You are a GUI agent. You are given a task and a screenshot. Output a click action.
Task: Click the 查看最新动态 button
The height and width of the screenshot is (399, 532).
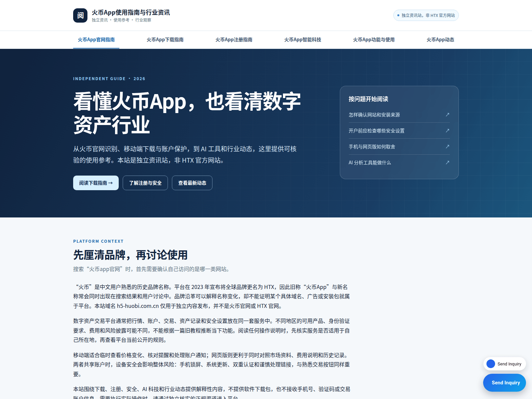192,183
